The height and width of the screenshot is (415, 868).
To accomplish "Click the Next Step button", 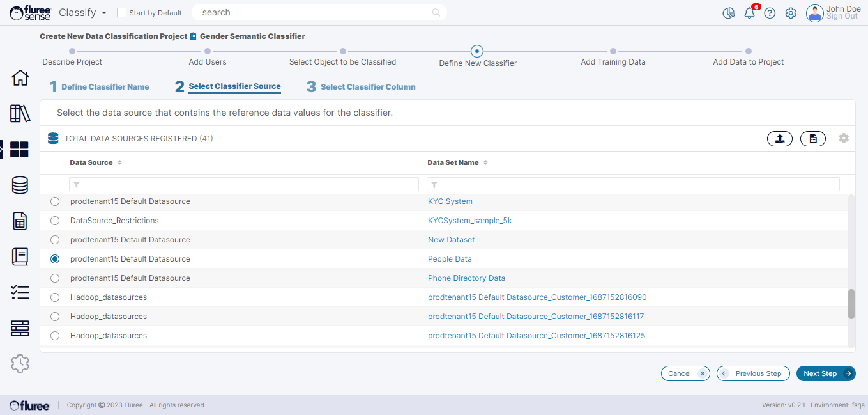I will 825,373.
